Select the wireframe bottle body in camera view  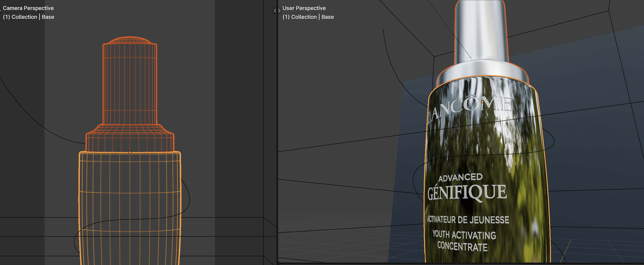tap(130, 208)
